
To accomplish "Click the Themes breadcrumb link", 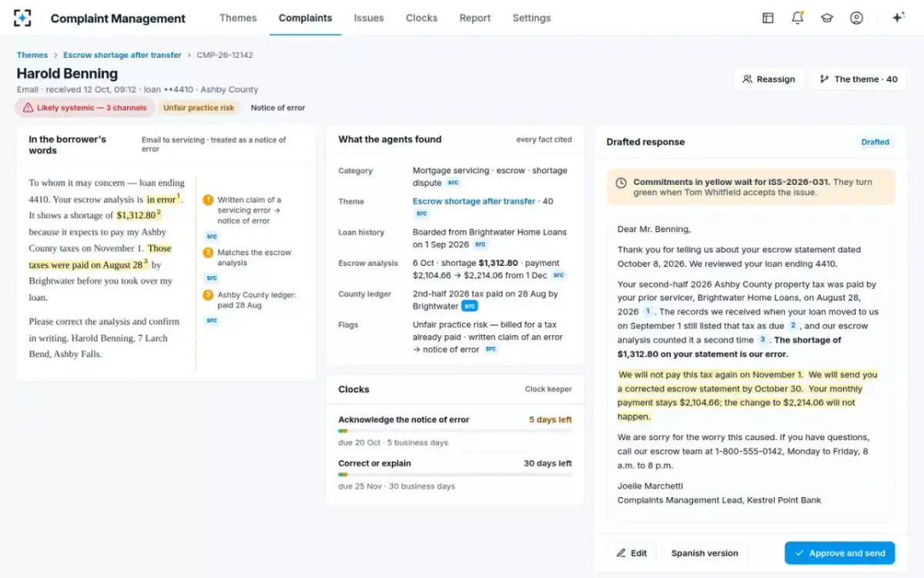I will tap(32, 55).
